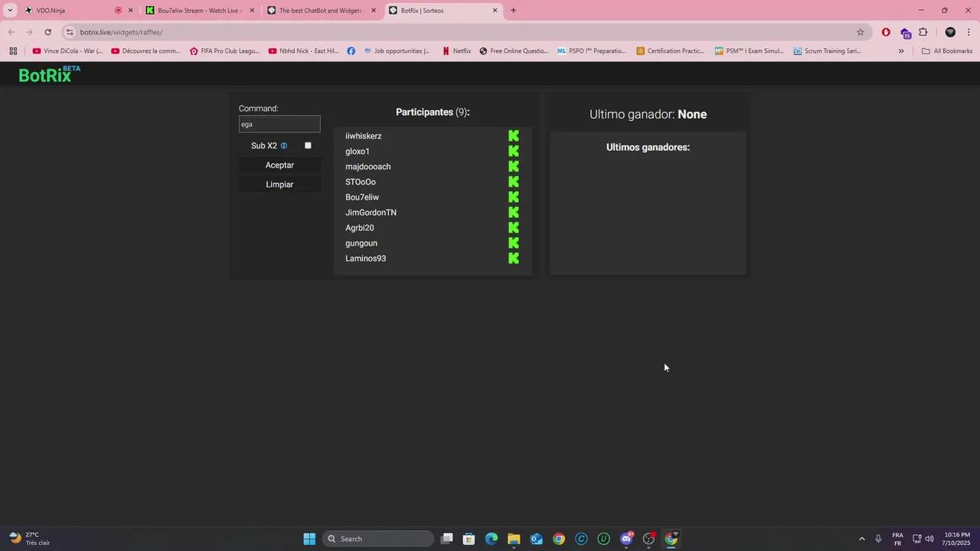This screenshot has width=980, height=551.
Task: Click the Kick icon beside Agrbi20
Action: (514, 227)
